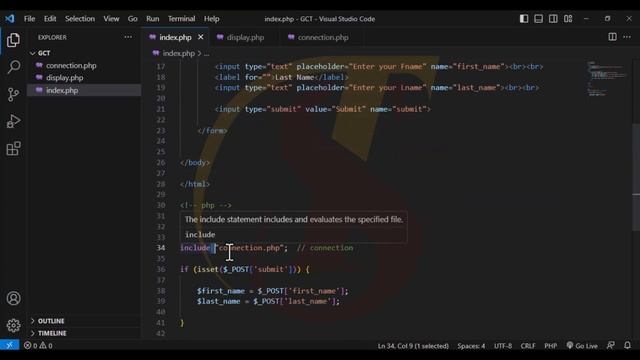The image size is (640, 360).
Task: Click the "<!-- php -->" comment on line 30
Action: [x=206, y=205]
